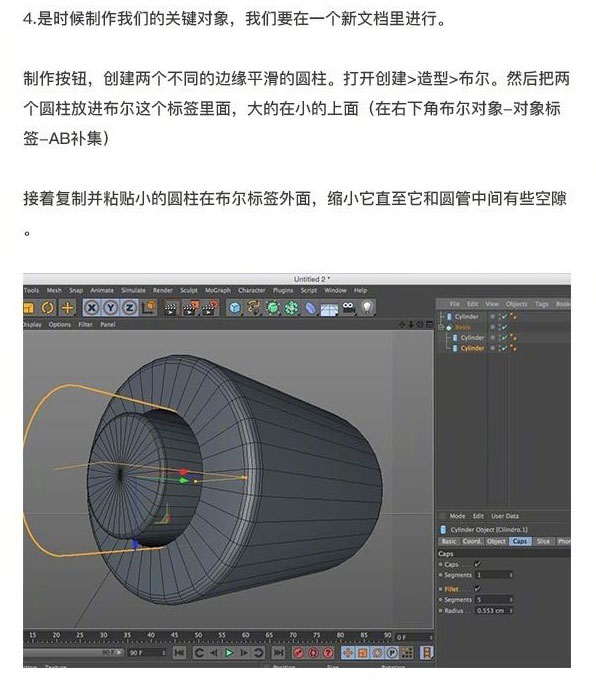Open attribute manager Mode menu
Viewport: 596px width, 680px height.
click(x=457, y=516)
